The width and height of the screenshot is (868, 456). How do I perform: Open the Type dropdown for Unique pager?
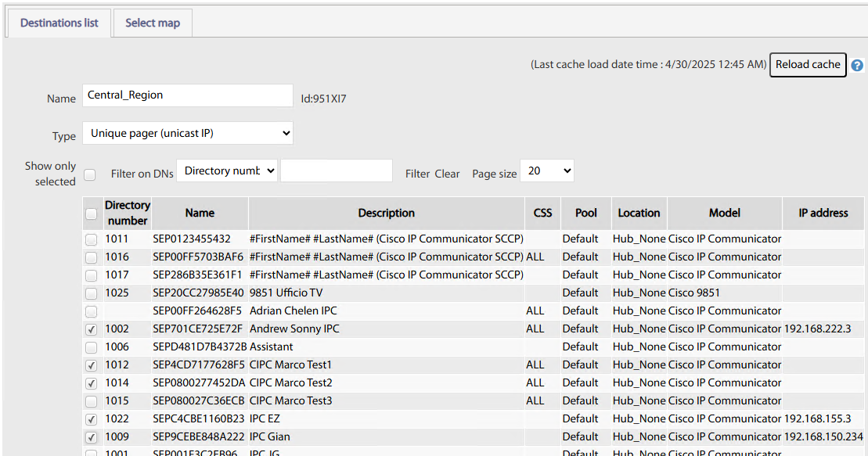click(x=188, y=133)
